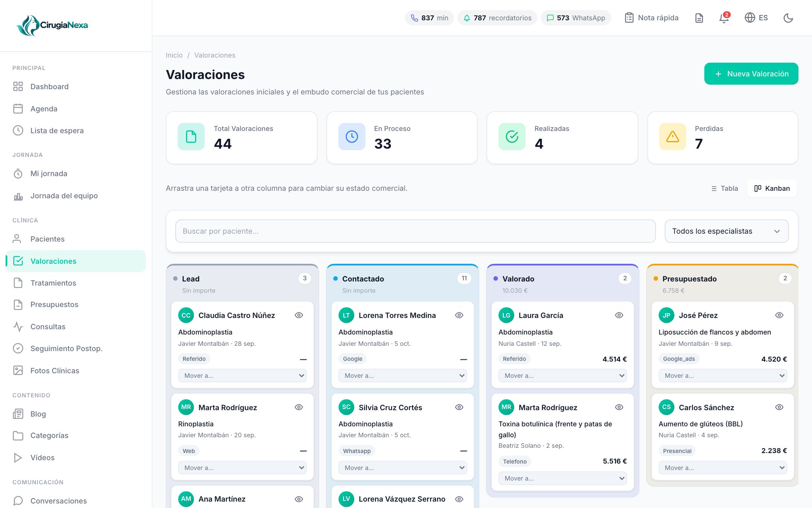Open Presupuestos file icon
812x508 pixels.
click(18, 304)
